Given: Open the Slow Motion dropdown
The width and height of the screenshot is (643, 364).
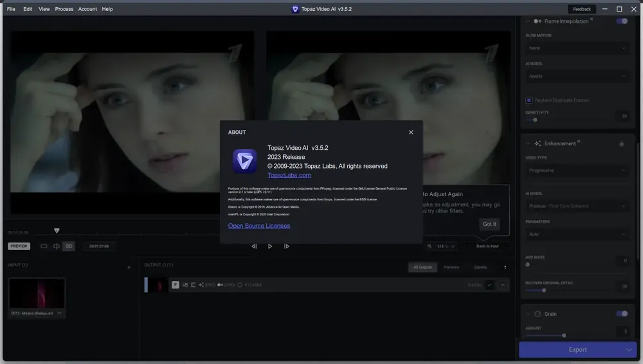Looking at the screenshot, I should click(x=577, y=48).
